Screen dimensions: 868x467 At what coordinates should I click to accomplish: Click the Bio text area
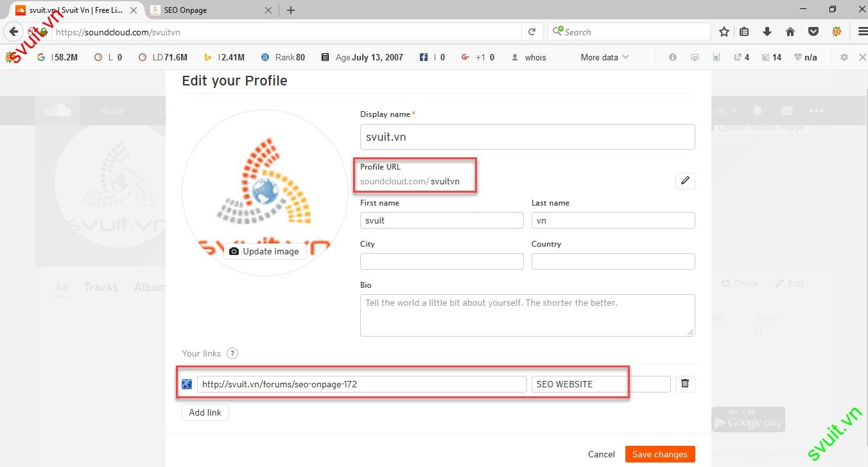[528, 315]
